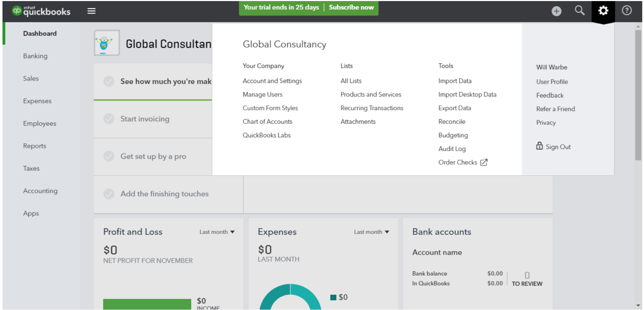Click the Start invoicing setup step
Image resolution: width=644 pixels, height=310 pixels.
[x=153, y=119]
